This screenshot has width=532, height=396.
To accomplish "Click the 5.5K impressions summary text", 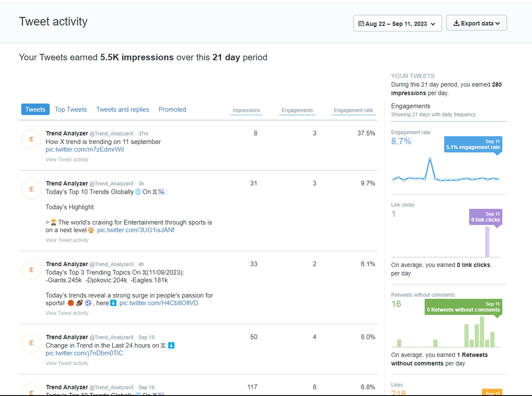I will pos(137,57).
